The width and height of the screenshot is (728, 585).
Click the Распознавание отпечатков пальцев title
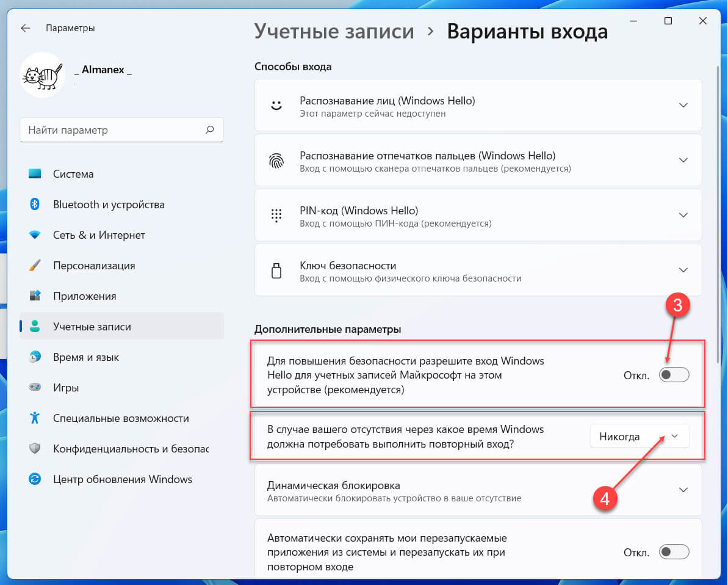click(428, 156)
